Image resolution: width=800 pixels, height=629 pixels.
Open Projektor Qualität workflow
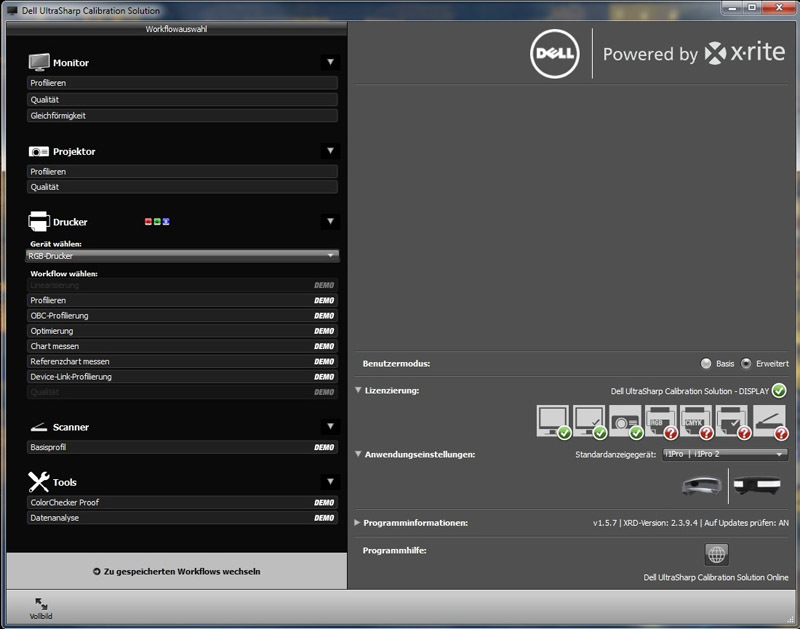[x=182, y=187]
